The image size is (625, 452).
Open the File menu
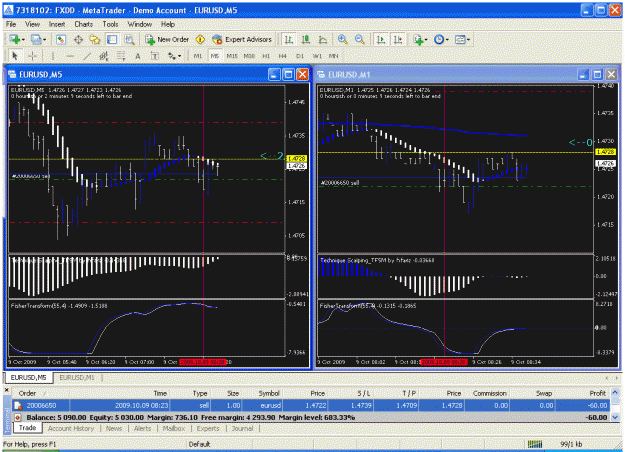click(11, 24)
